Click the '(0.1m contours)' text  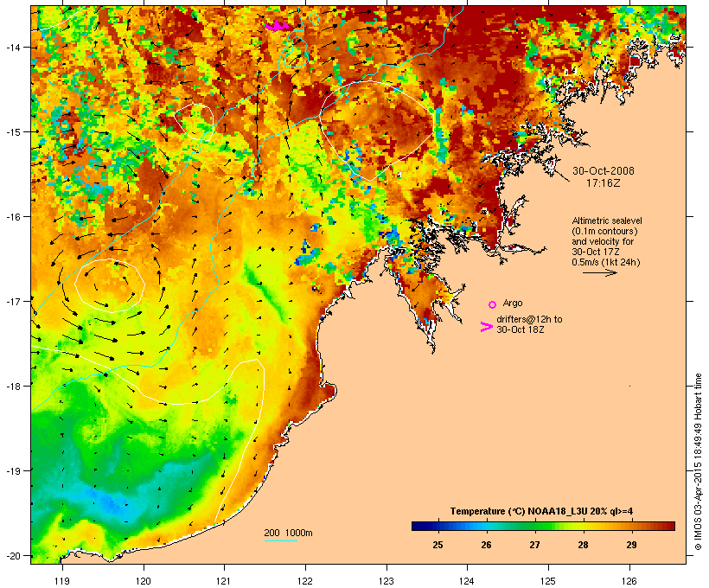click(x=604, y=231)
